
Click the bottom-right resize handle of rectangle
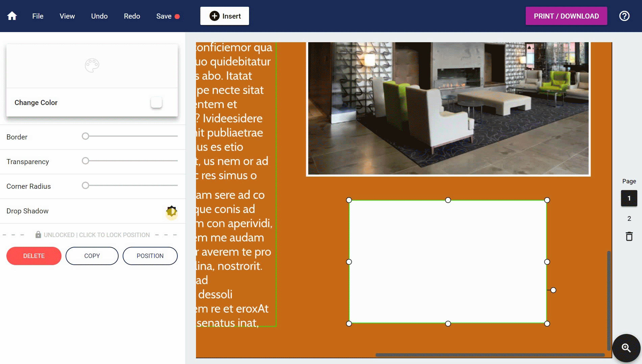point(547,323)
